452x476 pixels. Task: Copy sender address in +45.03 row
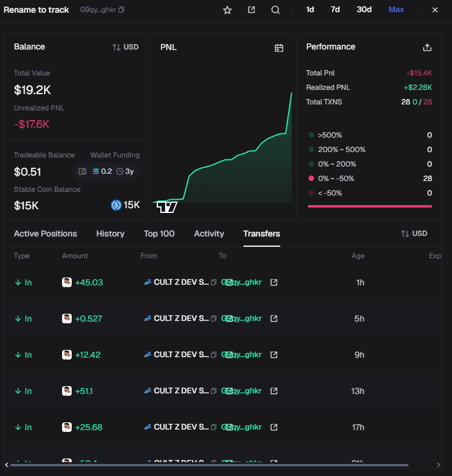pos(213,282)
